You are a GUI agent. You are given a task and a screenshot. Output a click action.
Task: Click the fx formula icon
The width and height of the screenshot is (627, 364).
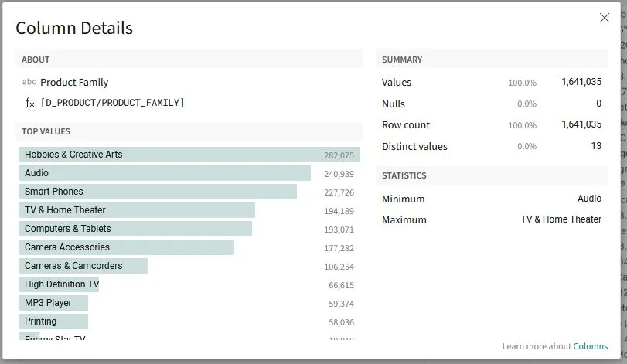click(x=29, y=103)
